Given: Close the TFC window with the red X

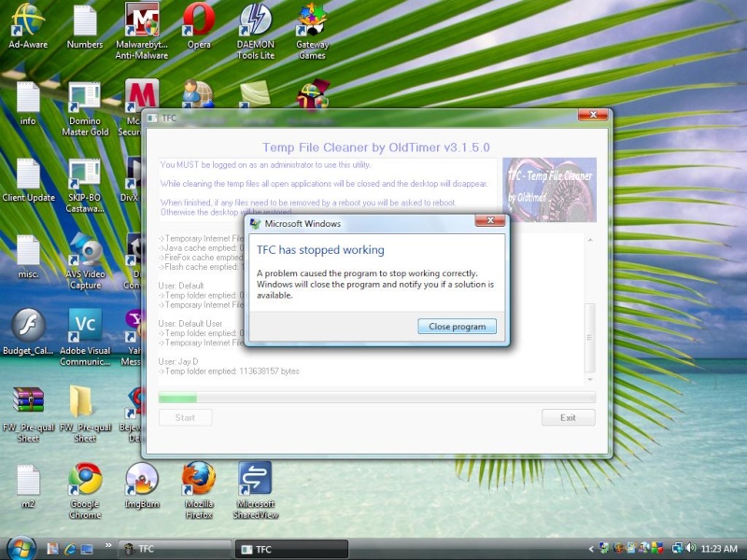Looking at the screenshot, I should pos(593,115).
